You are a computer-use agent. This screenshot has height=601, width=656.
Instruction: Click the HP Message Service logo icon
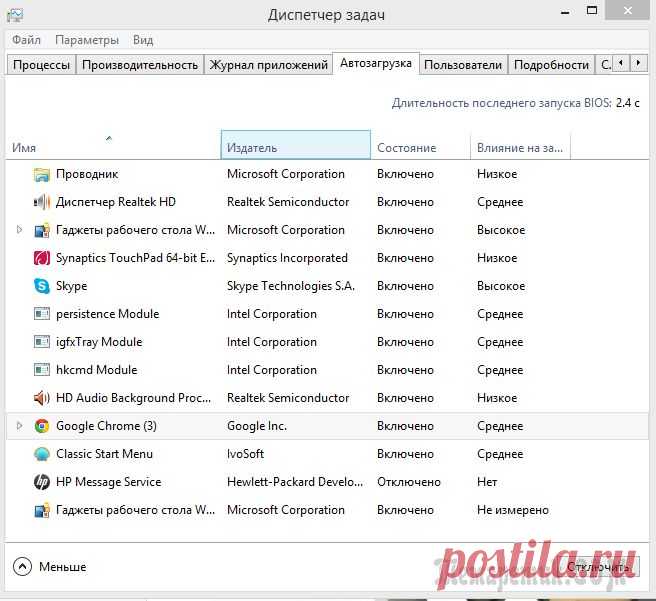click(42, 482)
